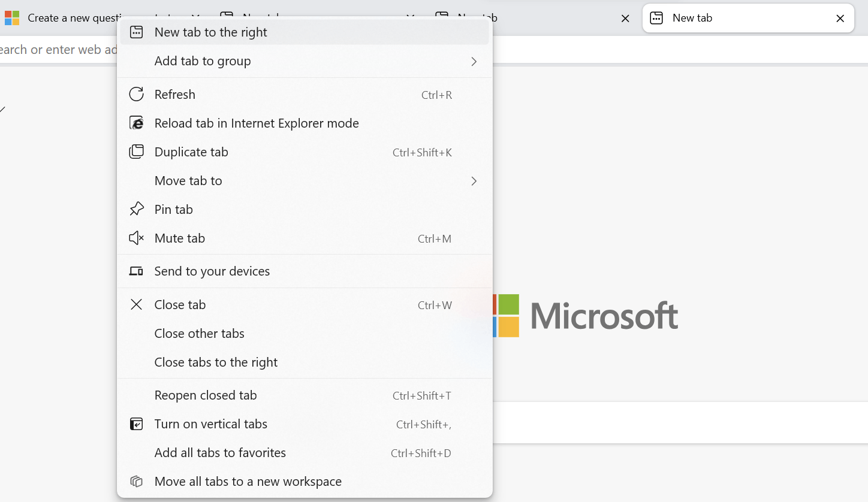Choose Close other tabs

(199, 334)
